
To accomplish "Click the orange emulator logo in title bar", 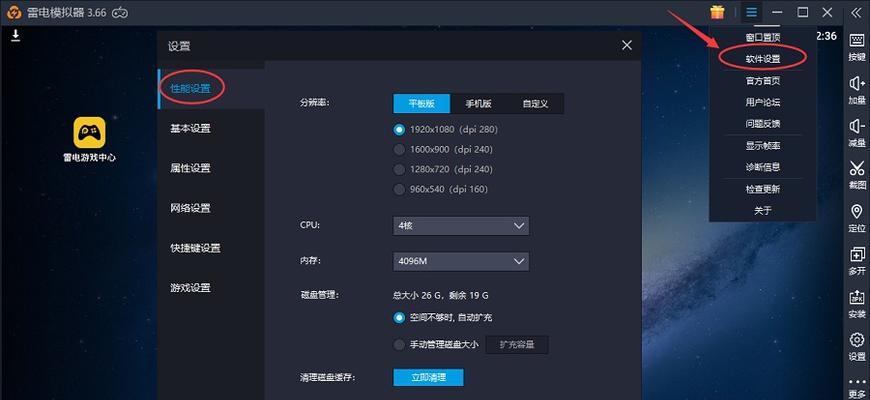I will [13, 12].
